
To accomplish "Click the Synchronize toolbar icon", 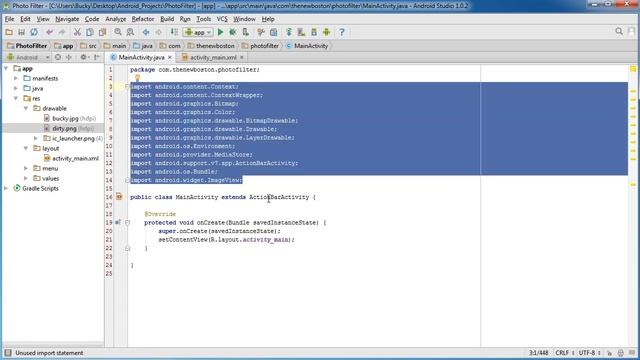I will point(34,32).
